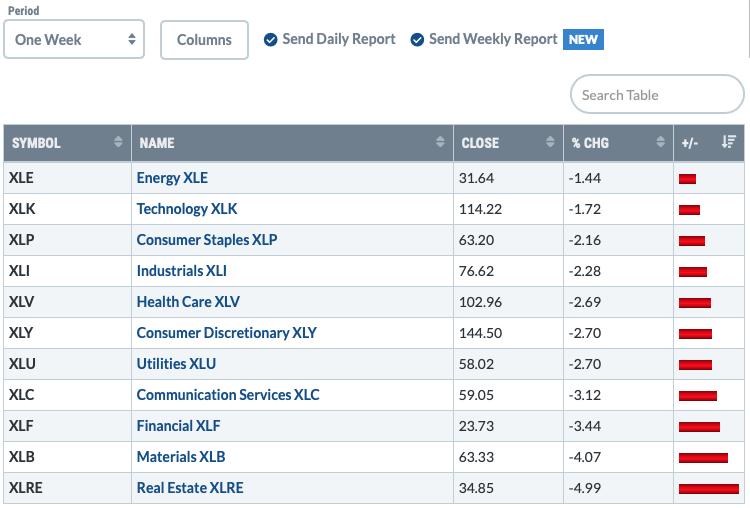
Task: Click the descending sort icon in +/- column
Action: pos(728,142)
